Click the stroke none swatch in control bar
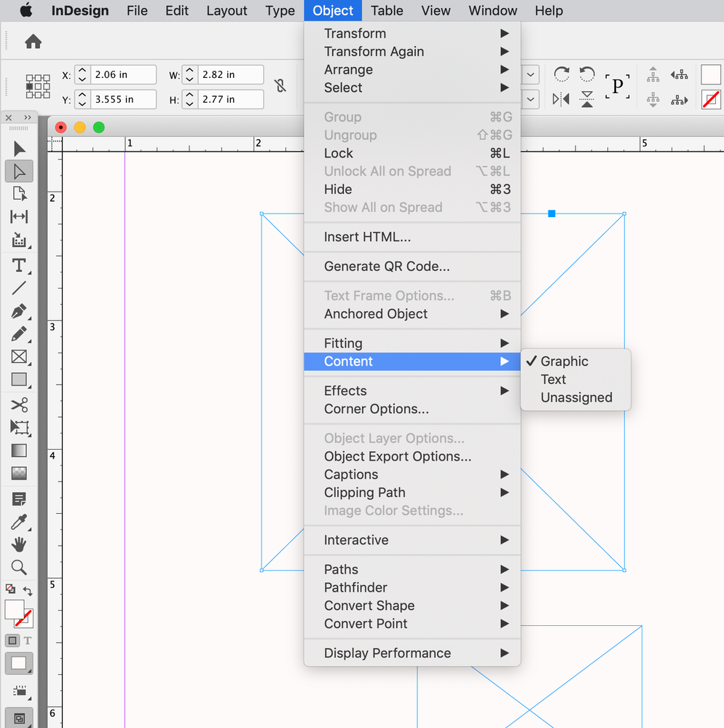This screenshot has width=724, height=728. (x=711, y=99)
